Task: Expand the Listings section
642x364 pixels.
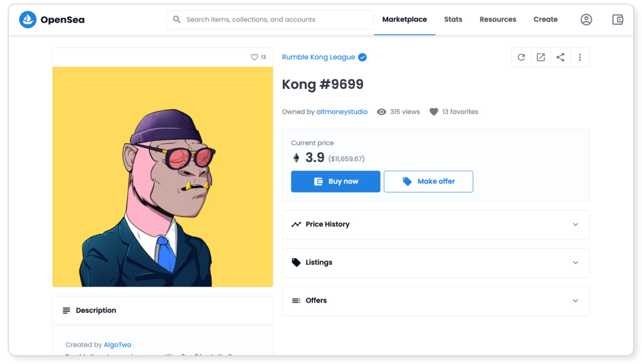Action: click(435, 263)
